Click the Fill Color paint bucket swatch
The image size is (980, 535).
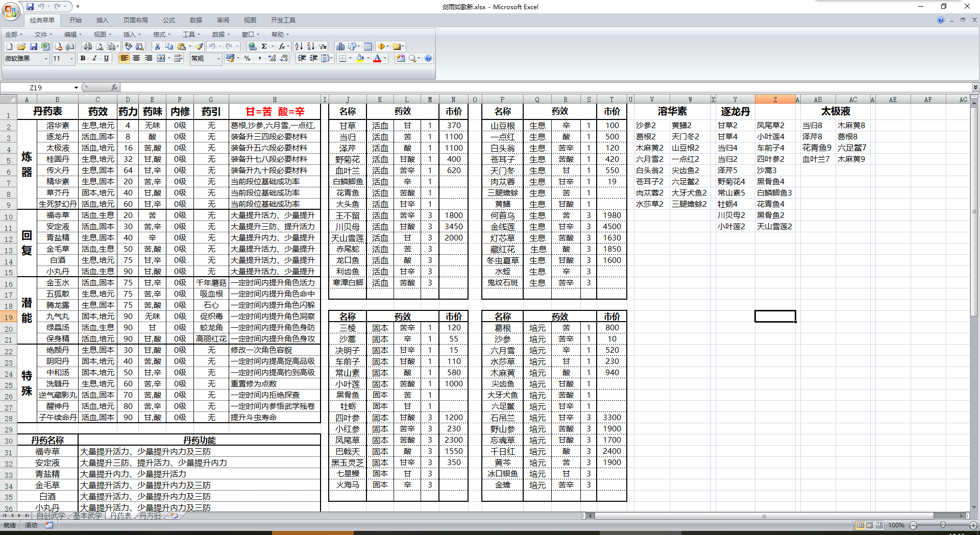360,59
